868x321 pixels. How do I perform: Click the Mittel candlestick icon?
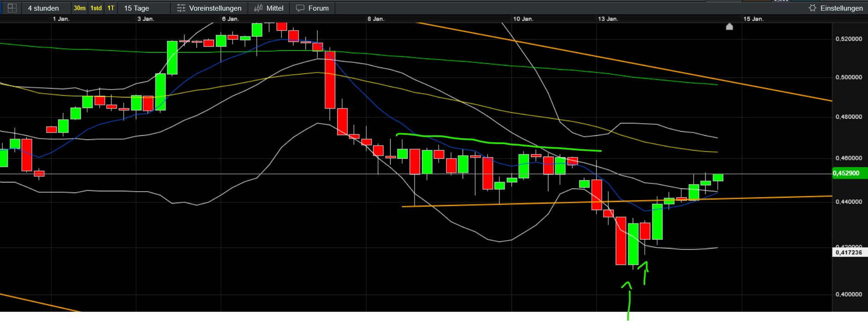(258, 8)
